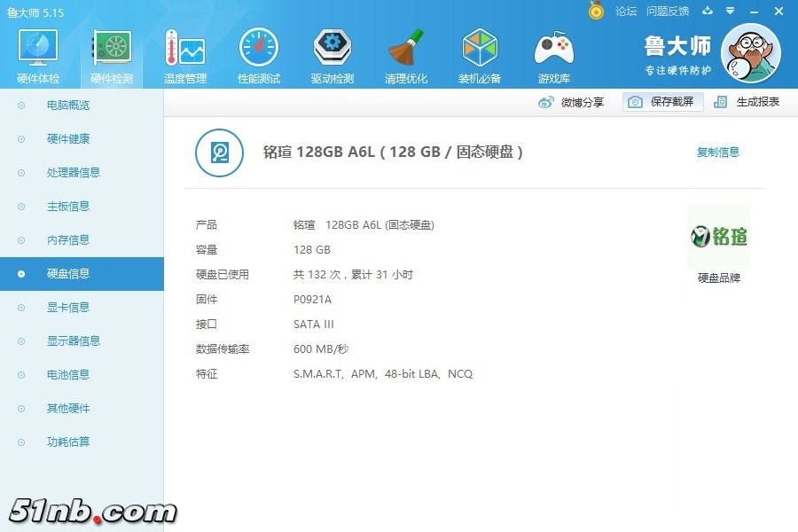798x532 pixels.
Task: Share via 微博分享 Weibo button
Action: [571, 102]
